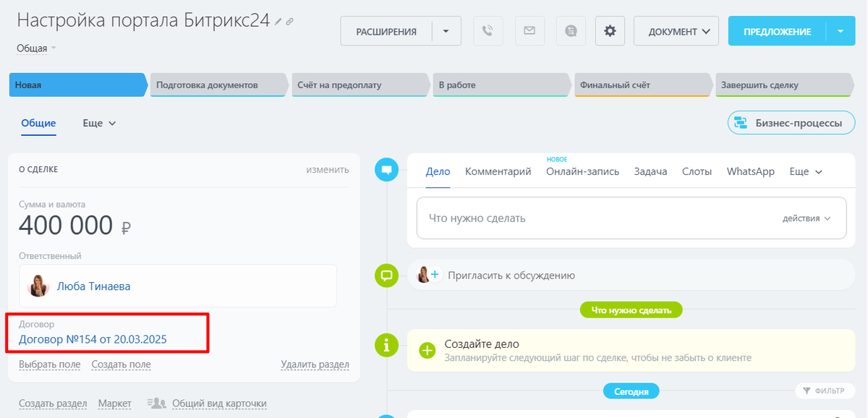Viewport: 868px width, 418px height.
Task: Click Удалить раздел link
Action: 315,364
